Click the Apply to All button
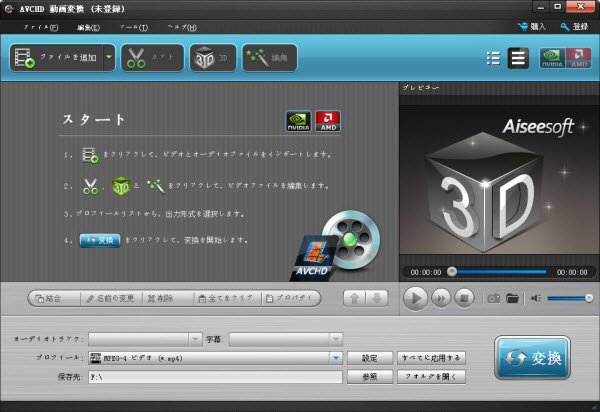This screenshot has height=412, width=600. pos(431,358)
